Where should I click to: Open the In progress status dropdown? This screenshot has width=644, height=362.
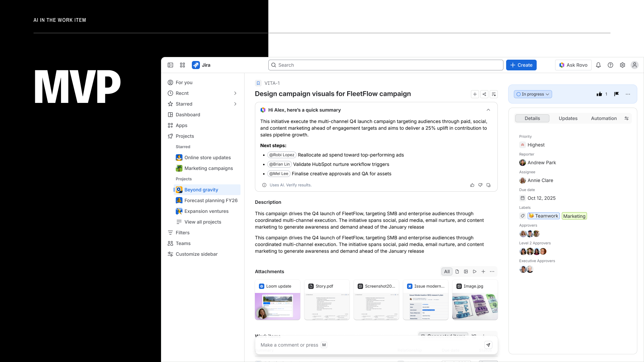pyautogui.click(x=533, y=94)
